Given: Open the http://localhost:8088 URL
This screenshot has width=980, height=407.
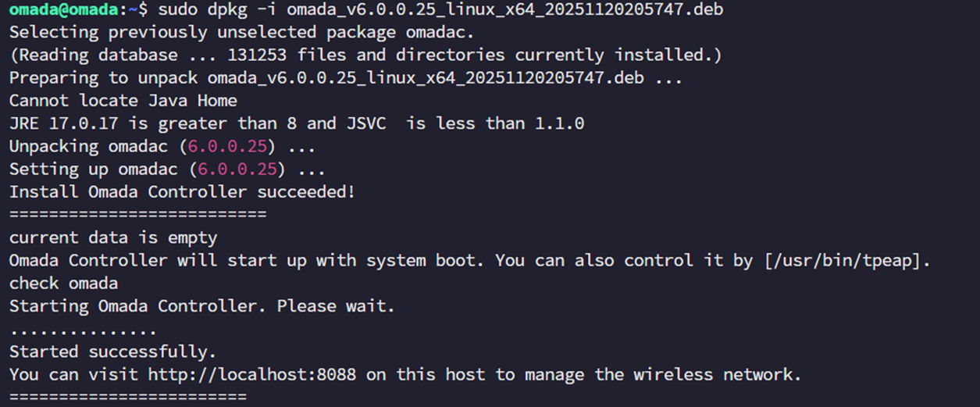Looking at the screenshot, I should click(x=251, y=374).
